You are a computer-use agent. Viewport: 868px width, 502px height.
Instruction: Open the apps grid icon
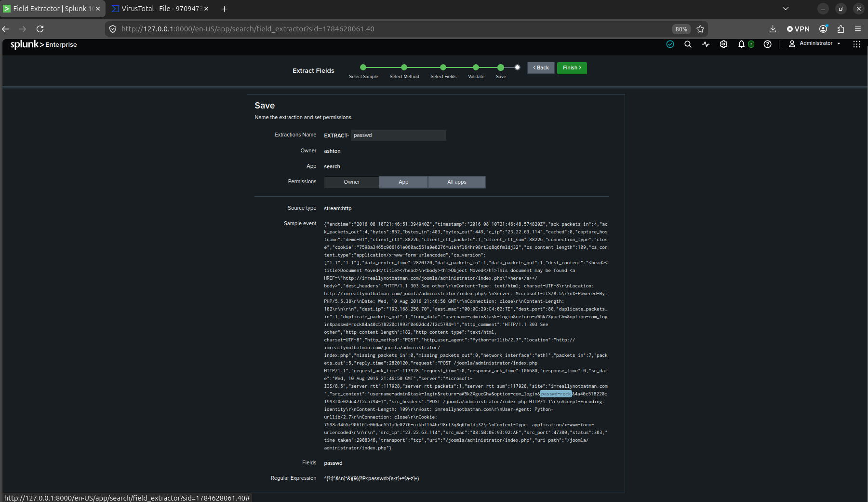tap(856, 44)
